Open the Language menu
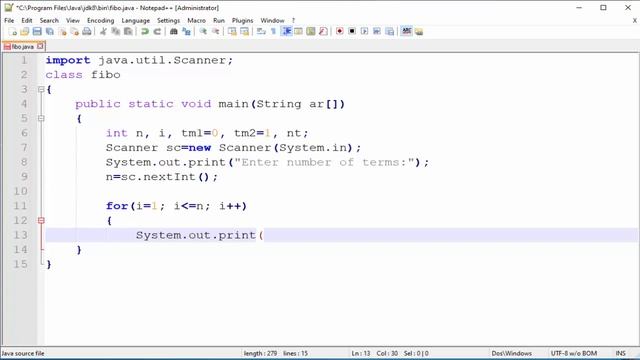This screenshot has height=360, width=640. point(136,20)
